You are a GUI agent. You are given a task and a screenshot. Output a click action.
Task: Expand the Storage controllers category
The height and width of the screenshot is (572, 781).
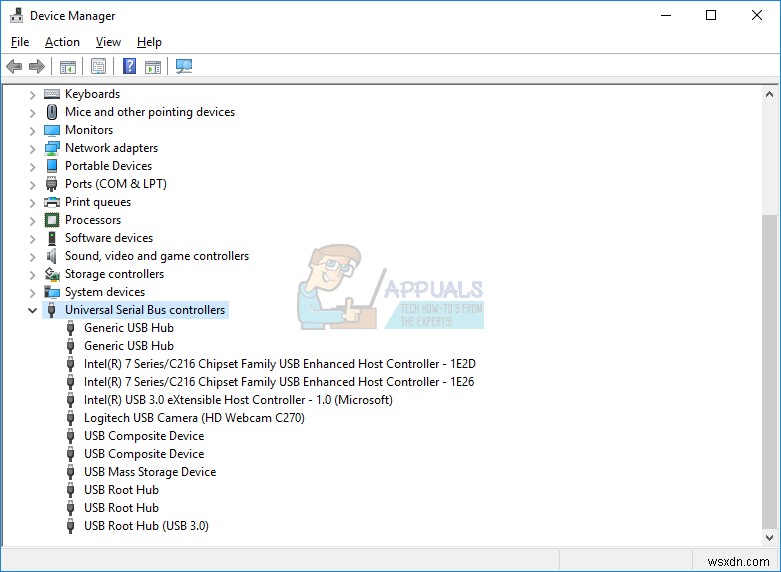coord(32,275)
